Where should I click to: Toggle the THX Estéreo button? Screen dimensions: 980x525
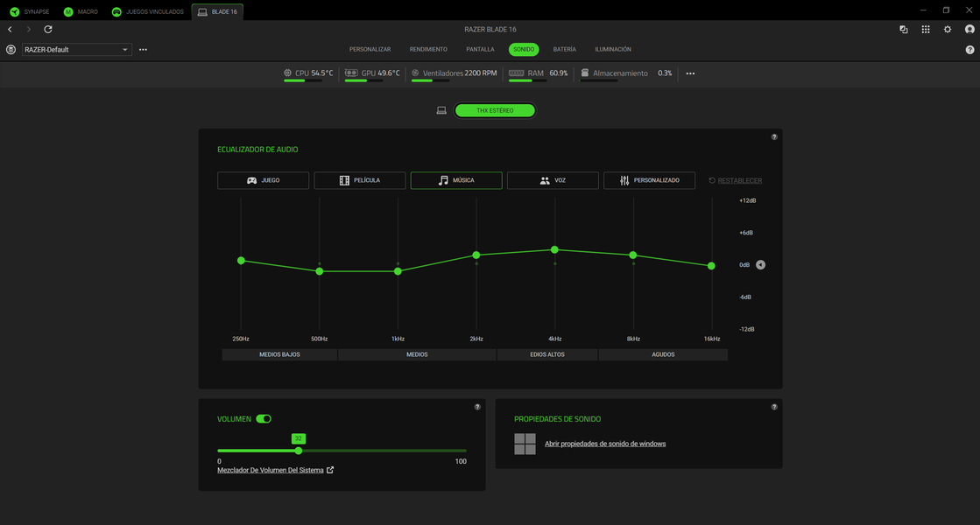pos(494,110)
